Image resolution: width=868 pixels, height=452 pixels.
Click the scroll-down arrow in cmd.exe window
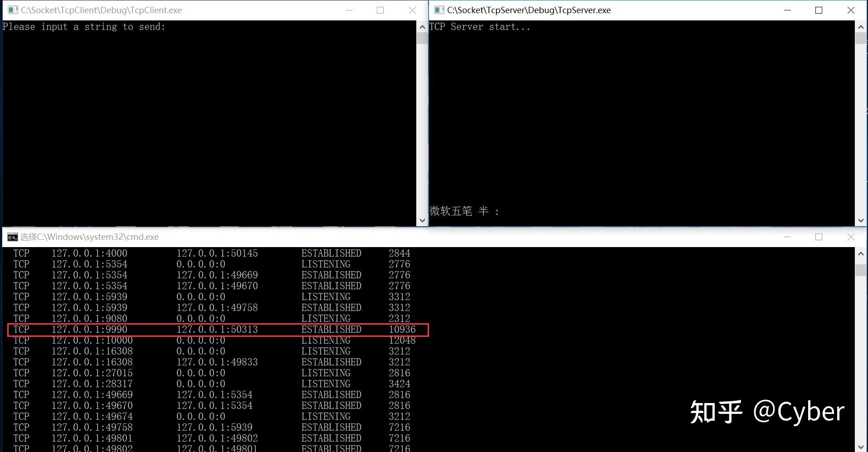(x=860, y=447)
